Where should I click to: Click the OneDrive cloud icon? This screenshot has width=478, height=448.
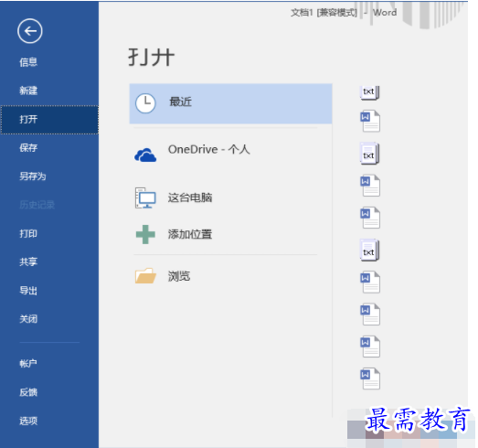[x=145, y=155]
